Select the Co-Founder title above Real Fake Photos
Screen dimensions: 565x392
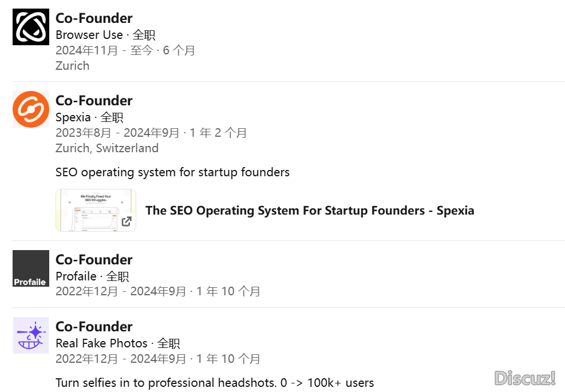click(x=94, y=326)
